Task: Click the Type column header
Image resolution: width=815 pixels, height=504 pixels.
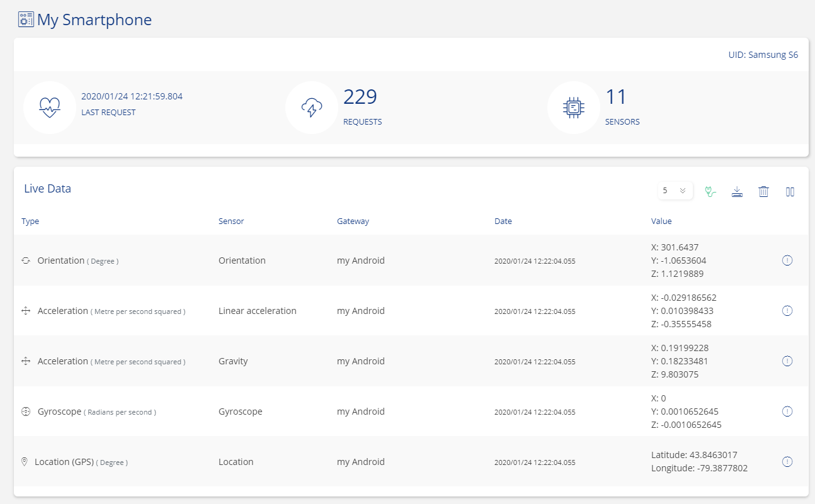Action: (30, 221)
